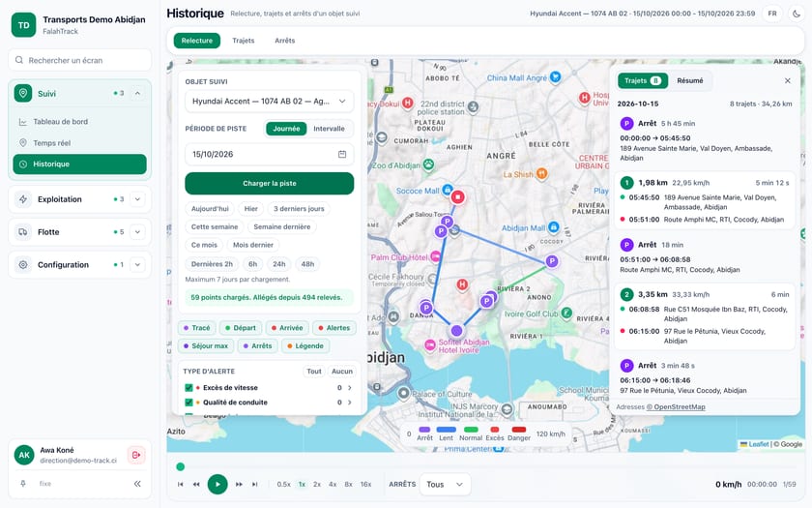
Task: Click the red stop marker on map
Action: pos(457,197)
